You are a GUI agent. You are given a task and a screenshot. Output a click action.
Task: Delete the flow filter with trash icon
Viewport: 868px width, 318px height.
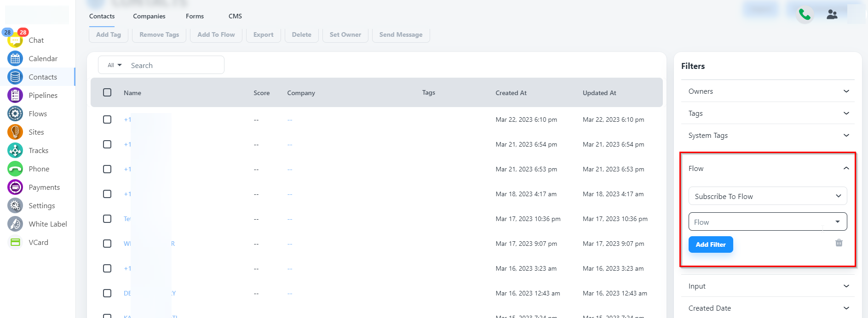point(839,243)
